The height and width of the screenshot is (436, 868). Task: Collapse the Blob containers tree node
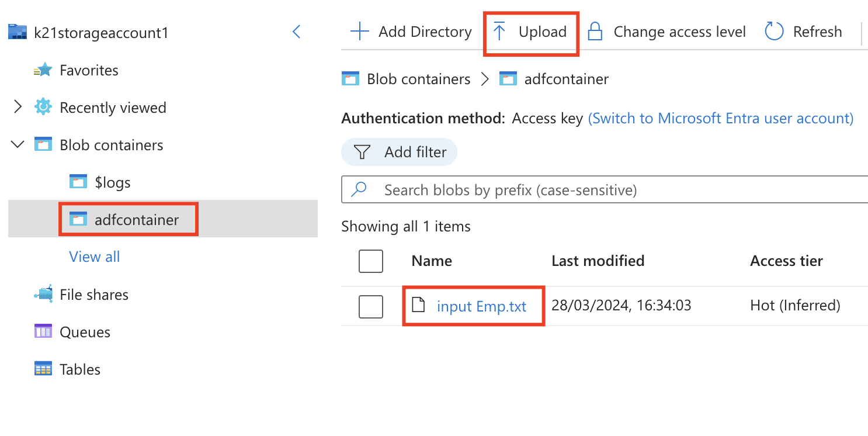(18, 145)
